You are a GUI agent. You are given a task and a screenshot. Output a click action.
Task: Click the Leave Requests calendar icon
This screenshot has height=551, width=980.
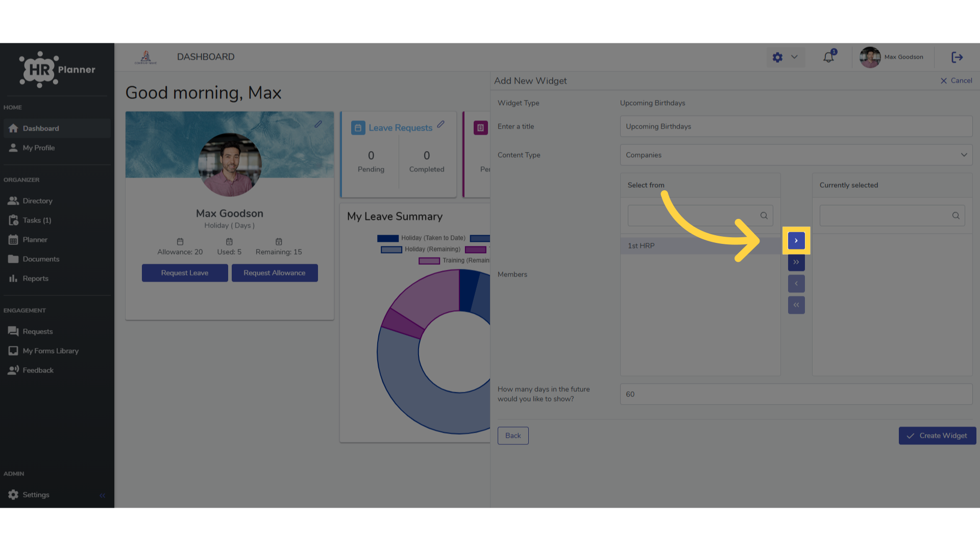pos(358,128)
